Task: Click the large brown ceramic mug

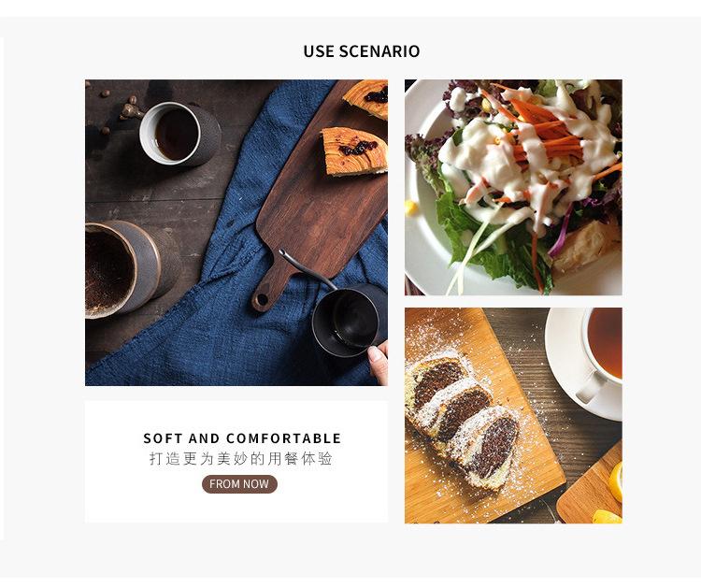Action: point(127,269)
